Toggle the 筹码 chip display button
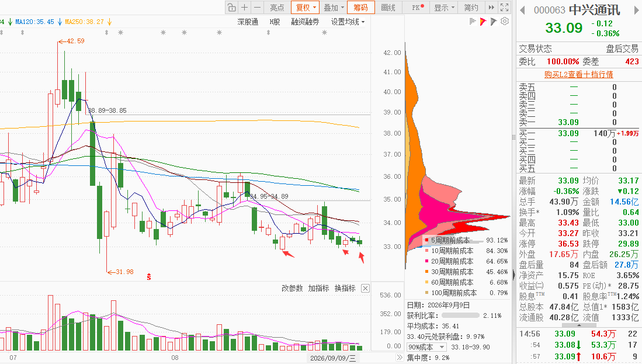 coord(360,8)
